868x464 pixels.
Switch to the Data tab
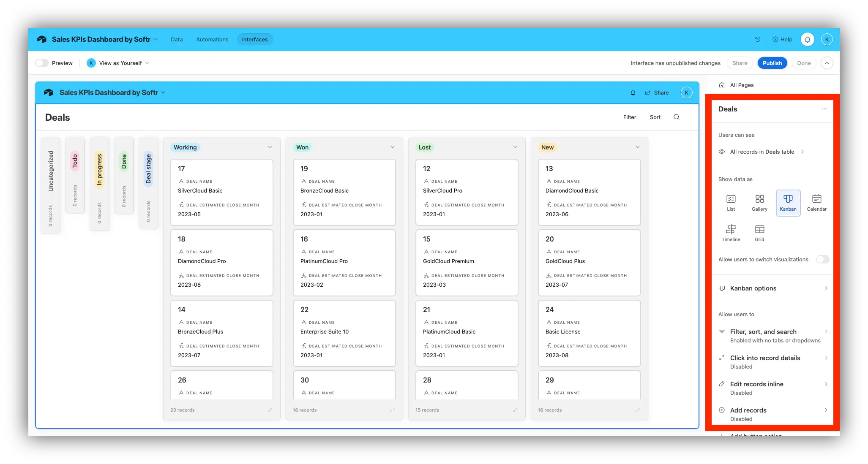click(177, 39)
